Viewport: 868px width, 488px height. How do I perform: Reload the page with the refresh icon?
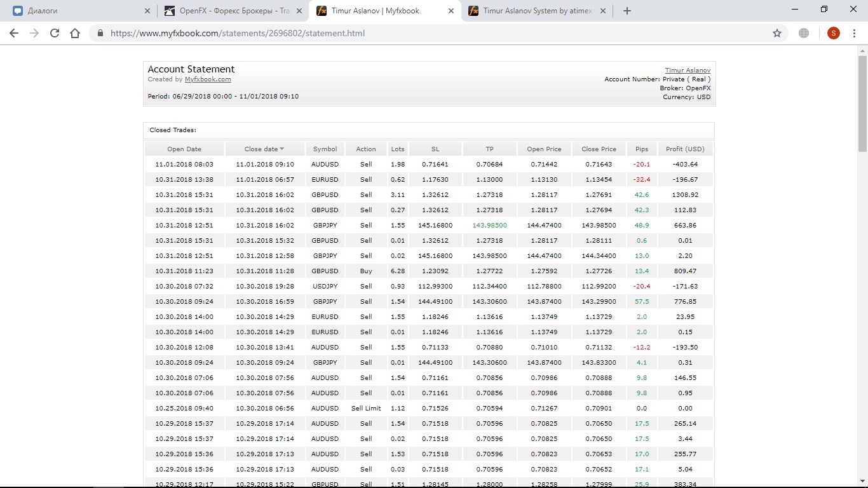point(55,33)
